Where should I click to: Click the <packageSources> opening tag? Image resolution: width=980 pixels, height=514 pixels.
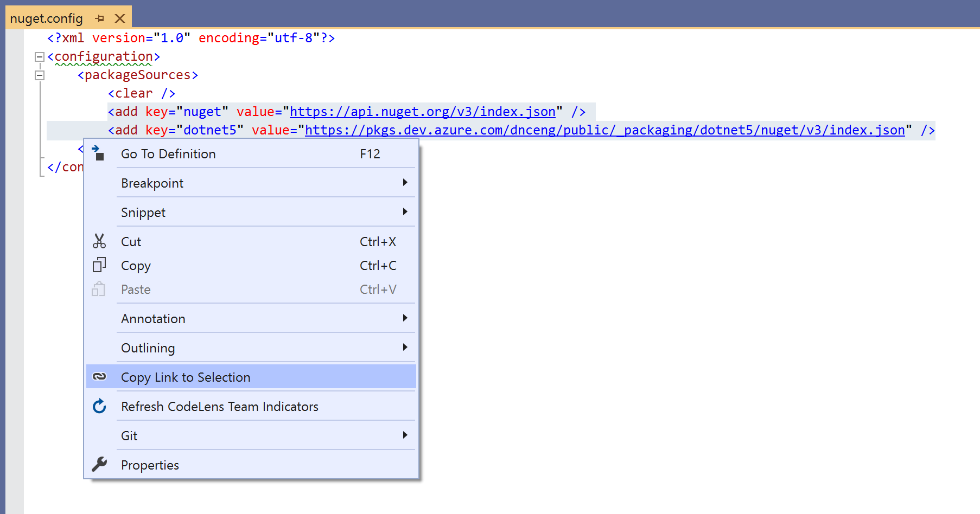click(x=138, y=75)
